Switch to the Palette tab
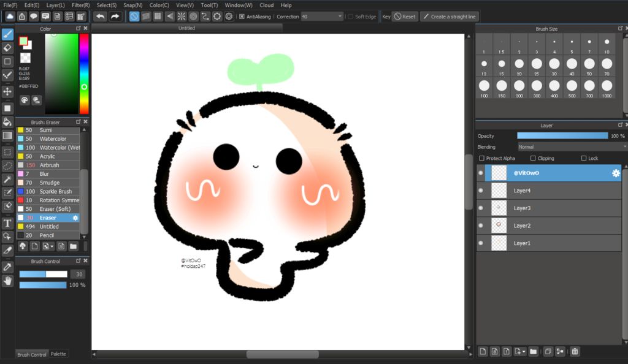This screenshot has width=628, height=364. tap(58, 354)
